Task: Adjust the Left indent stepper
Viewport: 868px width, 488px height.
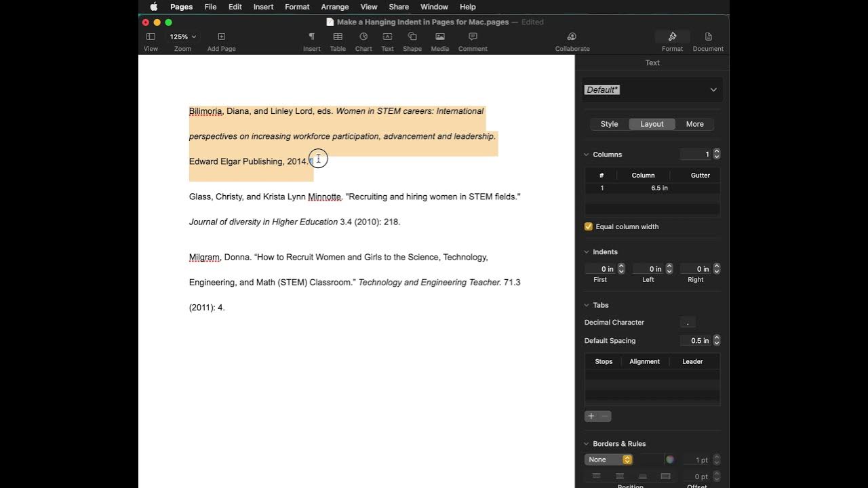Action: [x=669, y=269]
